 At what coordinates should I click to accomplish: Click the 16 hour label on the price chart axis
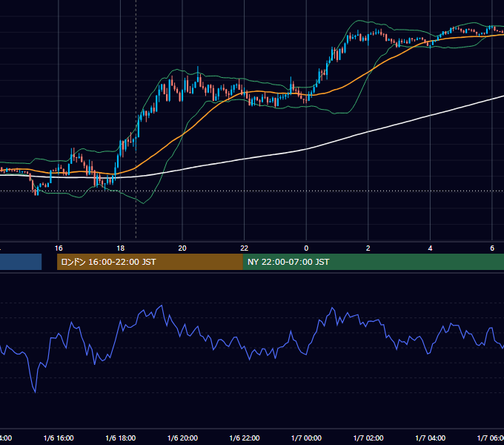click(x=59, y=248)
